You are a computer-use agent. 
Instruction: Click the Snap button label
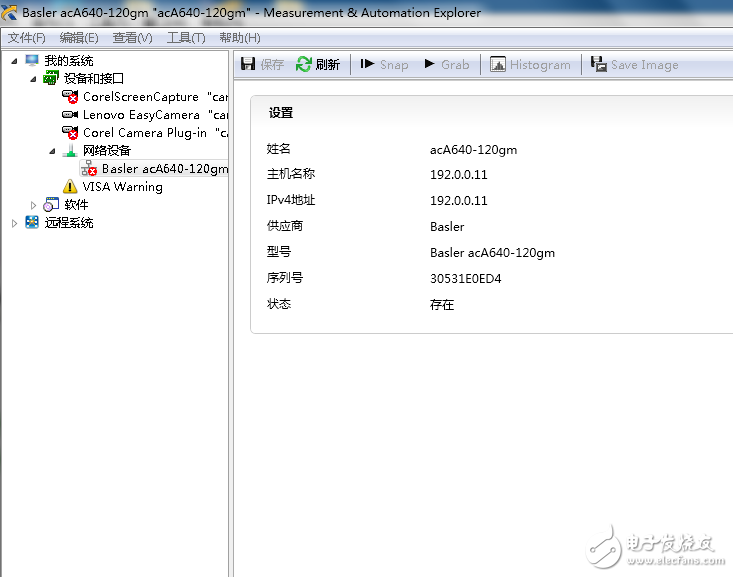pos(394,65)
